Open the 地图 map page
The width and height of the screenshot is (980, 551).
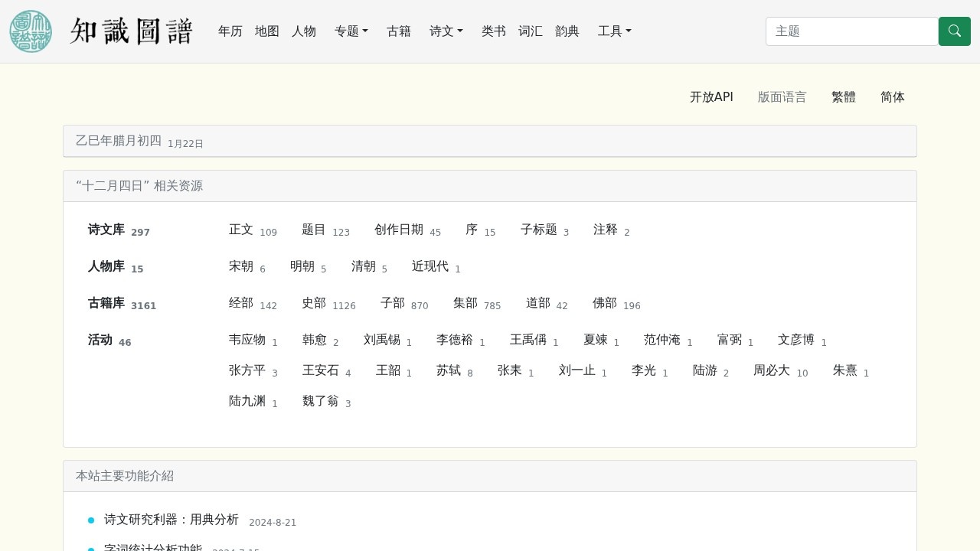click(266, 31)
